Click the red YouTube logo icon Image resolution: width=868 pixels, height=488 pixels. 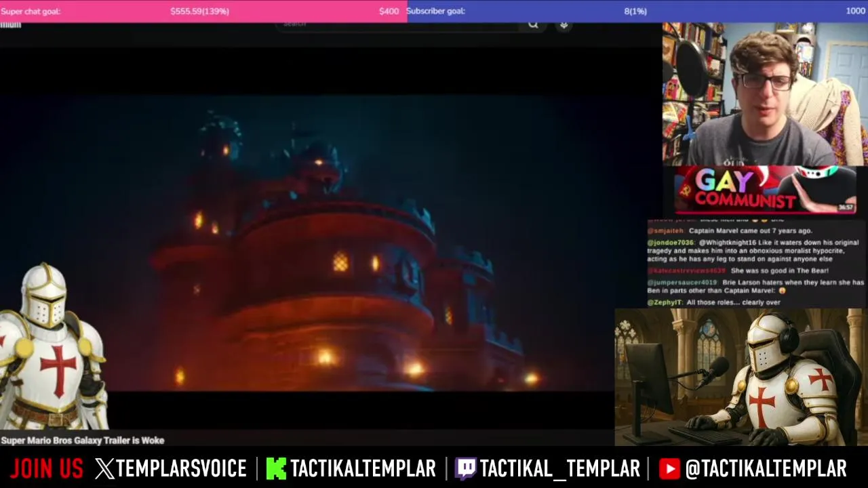(x=669, y=468)
